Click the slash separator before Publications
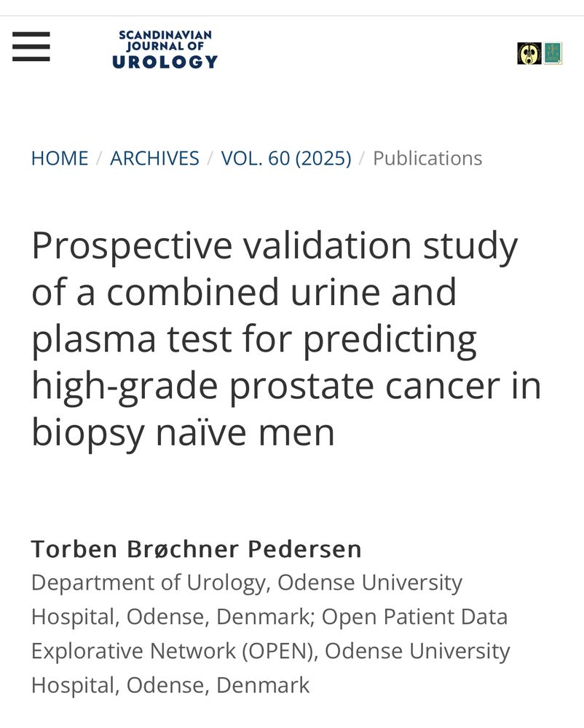The height and width of the screenshot is (728, 584). tap(363, 158)
